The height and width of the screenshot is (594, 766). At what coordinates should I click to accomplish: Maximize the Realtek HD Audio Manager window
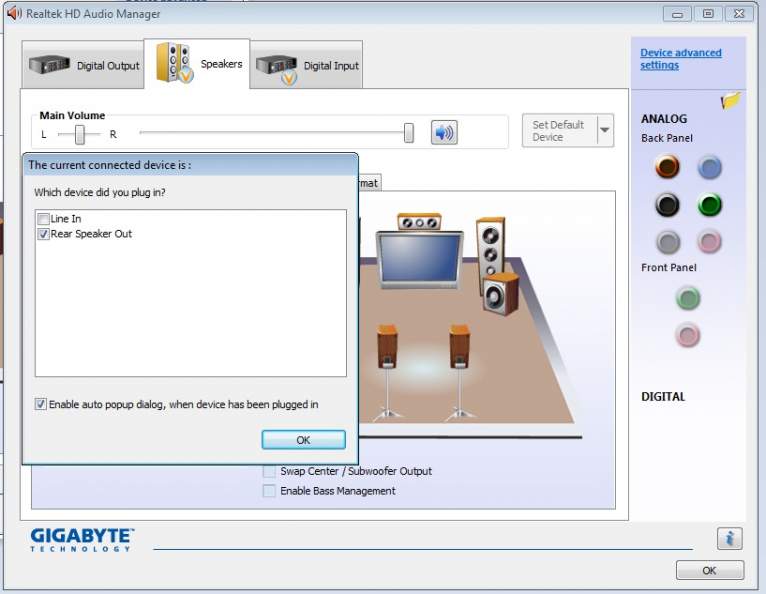click(708, 14)
